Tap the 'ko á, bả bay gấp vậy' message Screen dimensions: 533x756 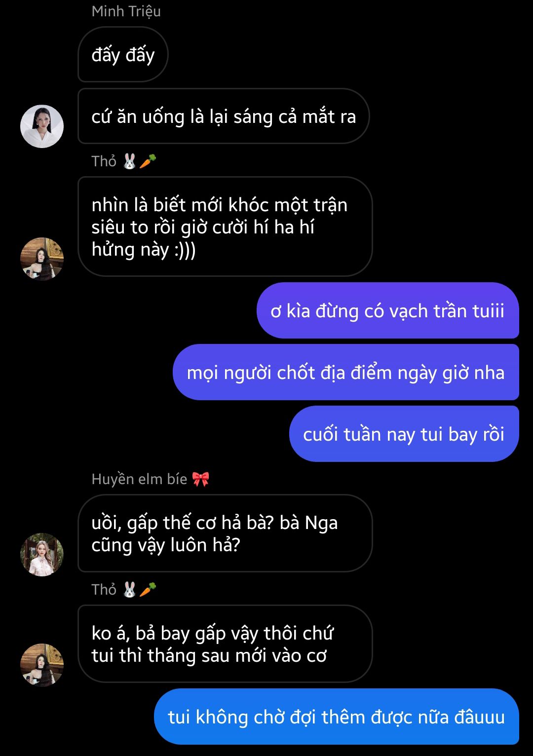(225, 644)
